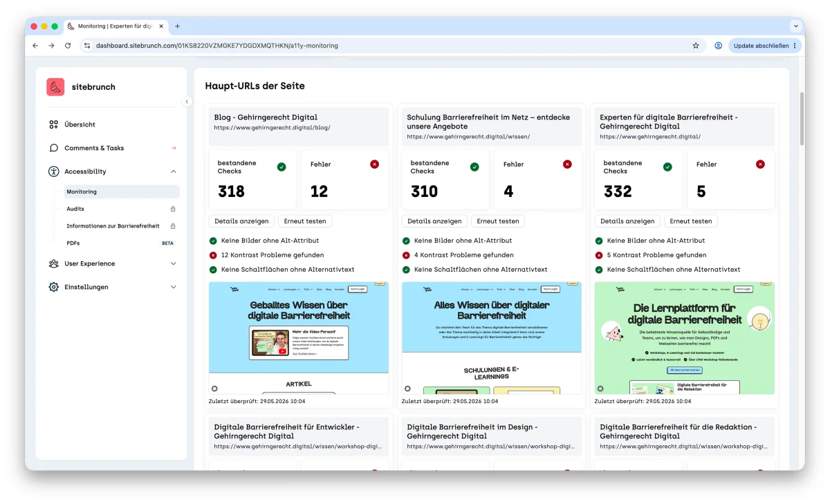Viewport: 830px width, 504px height.
Task: Click the Übersicht grid icon
Action: 54,124
